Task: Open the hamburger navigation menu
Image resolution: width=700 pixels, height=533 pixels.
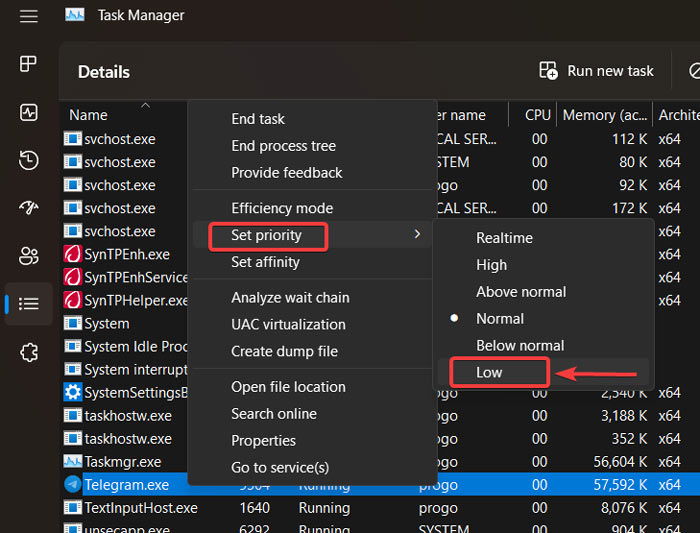Action: pos(28,16)
